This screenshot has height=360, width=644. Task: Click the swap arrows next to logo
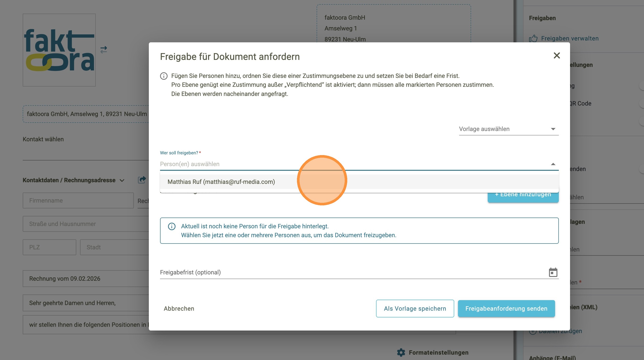[x=103, y=50]
